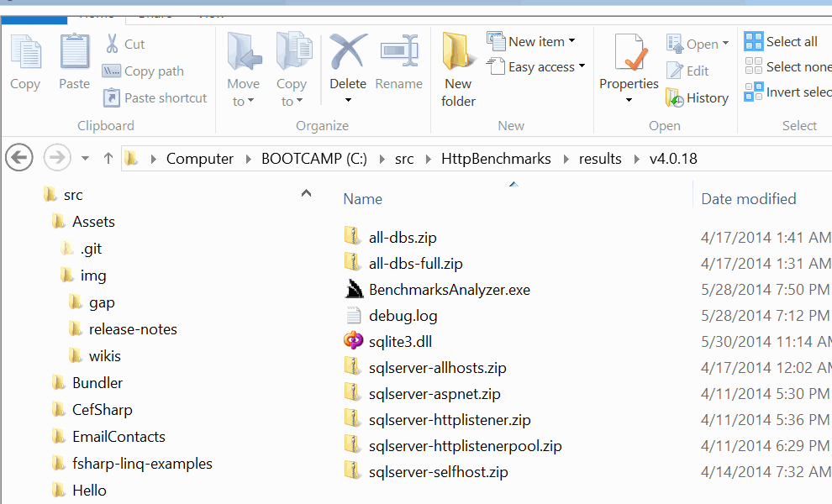Select fsharp-linq-examples folder in tree
Viewport: 832px width, 504px height.
pyautogui.click(x=142, y=464)
